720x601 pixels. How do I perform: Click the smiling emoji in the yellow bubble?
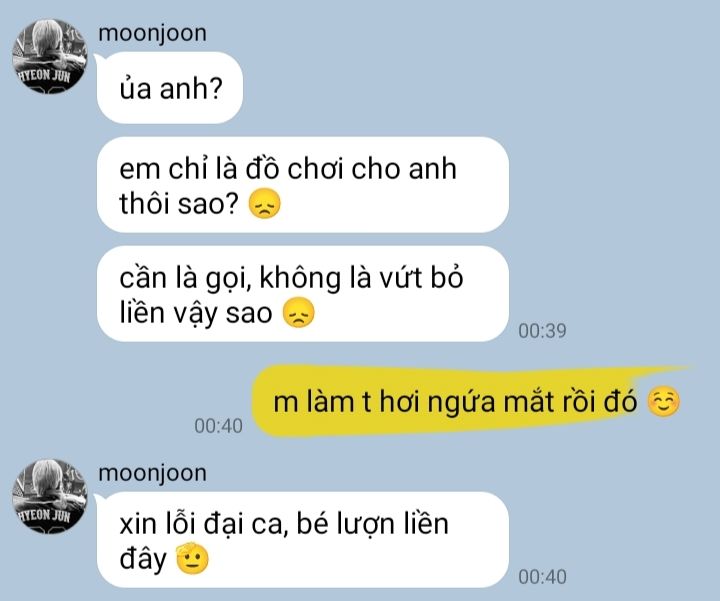tap(663, 402)
